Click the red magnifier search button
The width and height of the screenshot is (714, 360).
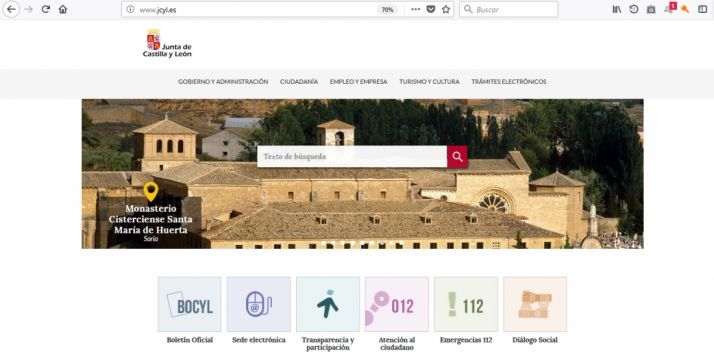(457, 157)
